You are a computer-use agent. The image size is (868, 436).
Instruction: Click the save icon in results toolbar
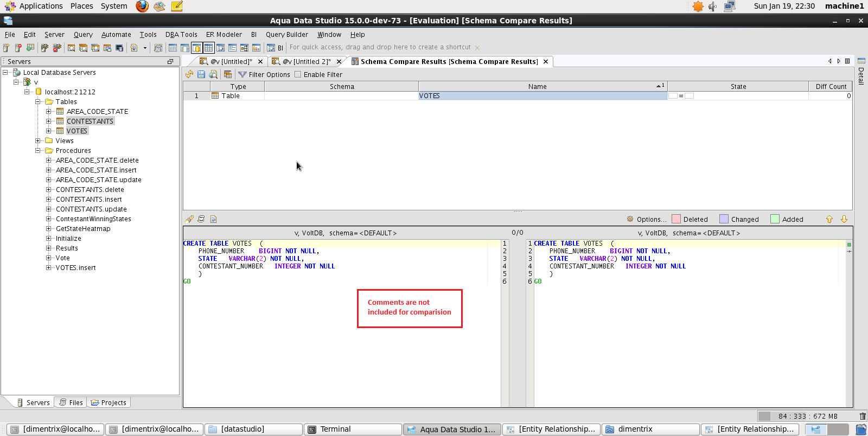point(201,74)
